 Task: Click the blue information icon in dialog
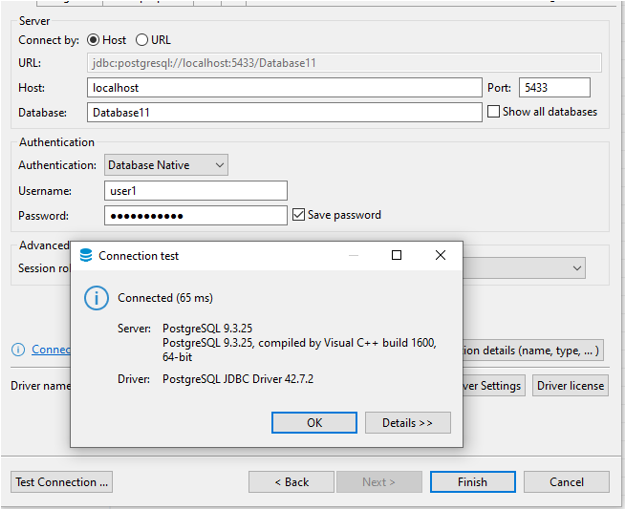click(x=96, y=298)
